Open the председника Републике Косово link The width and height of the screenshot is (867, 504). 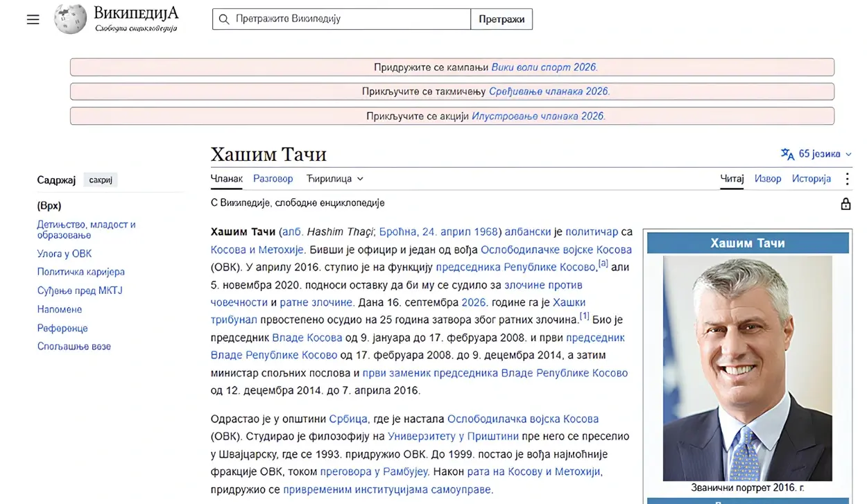coord(516,267)
